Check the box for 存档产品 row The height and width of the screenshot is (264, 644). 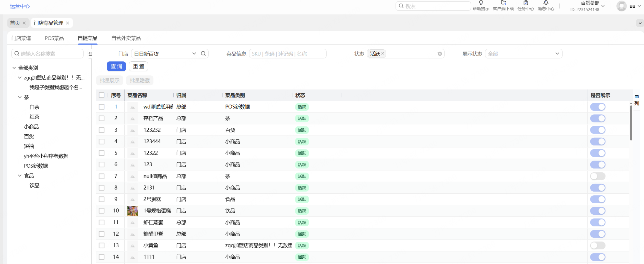[x=102, y=118]
